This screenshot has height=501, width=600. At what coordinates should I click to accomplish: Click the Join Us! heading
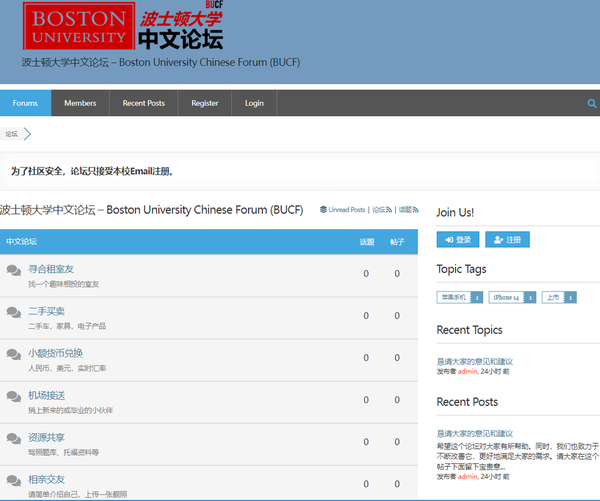tap(455, 212)
